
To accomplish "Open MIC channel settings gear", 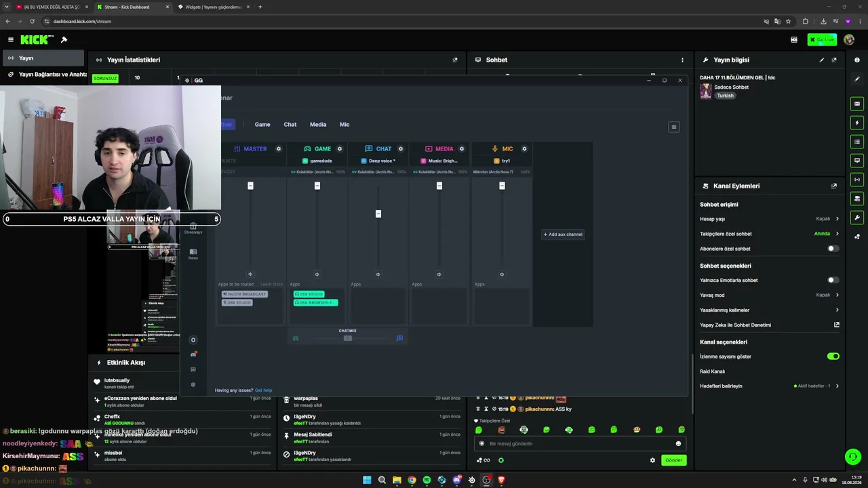I will [x=524, y=149].
